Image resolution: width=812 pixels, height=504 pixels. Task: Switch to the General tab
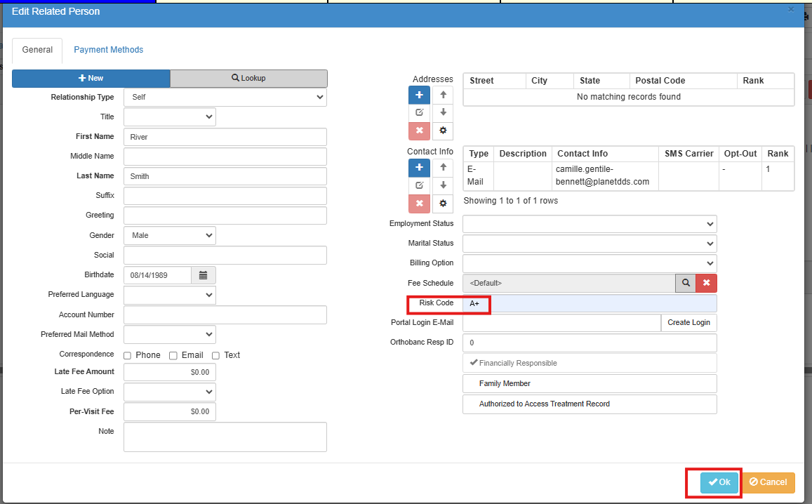(x=37, y=51)
